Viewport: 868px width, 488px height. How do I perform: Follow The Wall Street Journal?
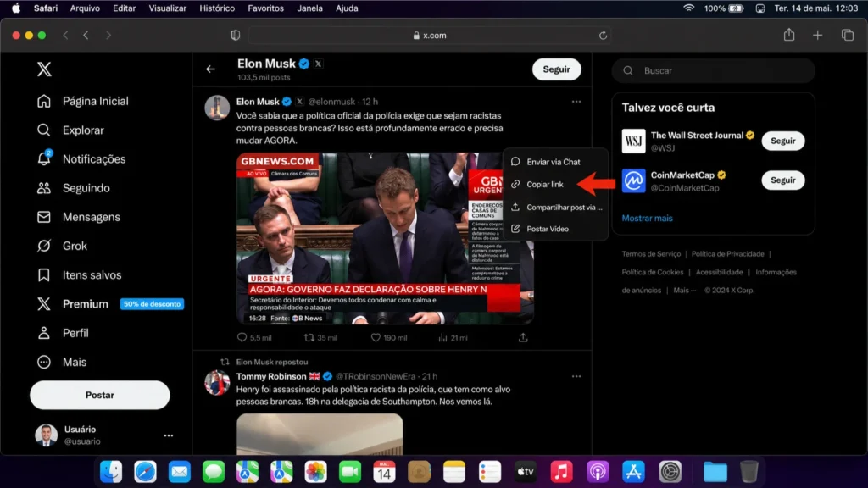coord(782,141)
